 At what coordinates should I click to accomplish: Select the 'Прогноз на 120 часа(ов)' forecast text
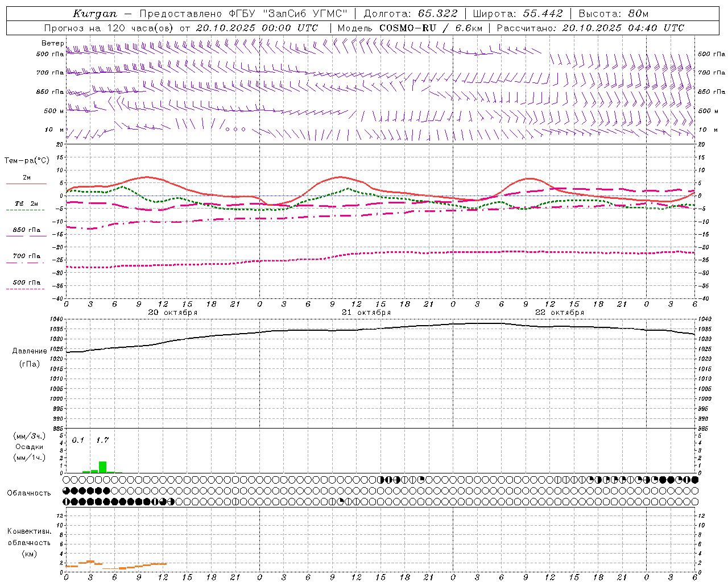[110, 28]
